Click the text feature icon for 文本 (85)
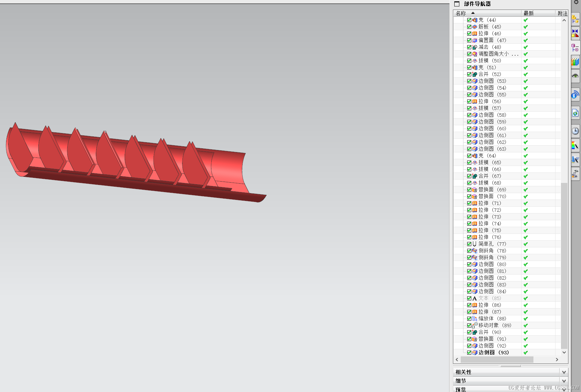 click(x=475, y=298)
